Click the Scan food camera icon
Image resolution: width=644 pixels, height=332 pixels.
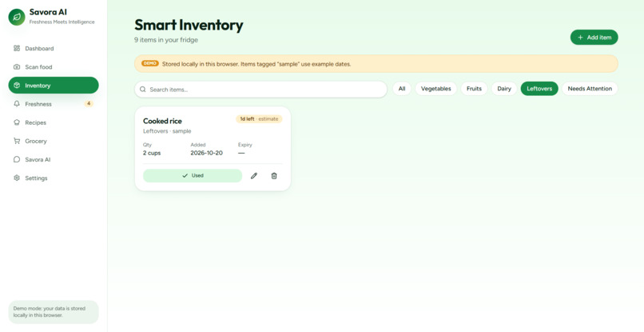(x=17, y=66)
